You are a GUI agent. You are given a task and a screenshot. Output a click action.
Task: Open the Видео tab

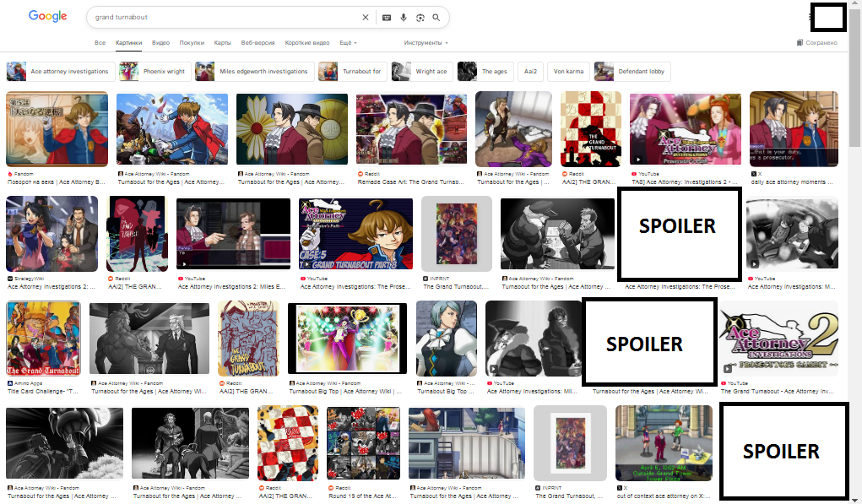click(x=160, y=43)
